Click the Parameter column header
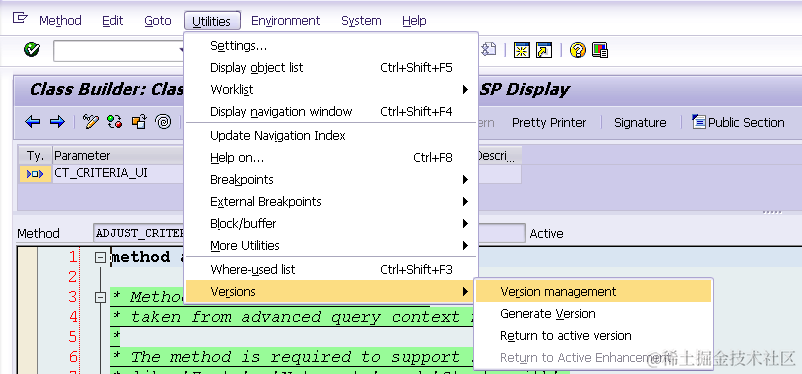Viewport: 802px width, 374px height. [118, 156]
